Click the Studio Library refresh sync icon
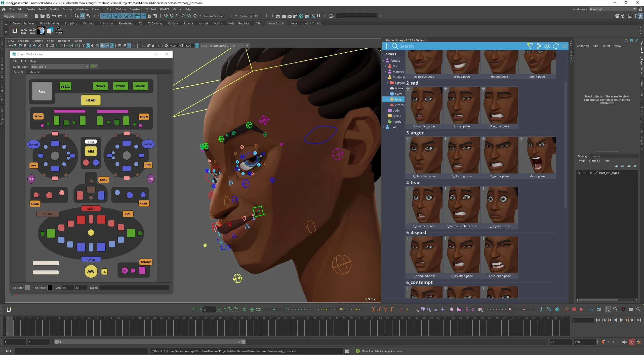644x355 pixels. click(x=556, y=46)
